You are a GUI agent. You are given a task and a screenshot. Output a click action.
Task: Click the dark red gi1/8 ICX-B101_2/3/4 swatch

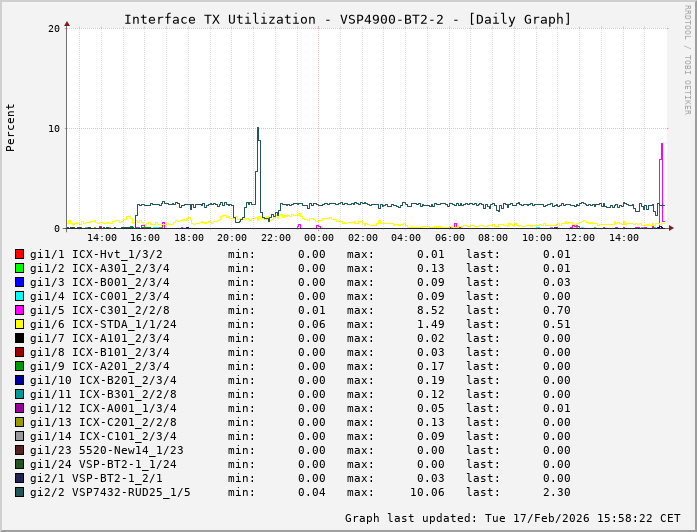pos(19,352)
